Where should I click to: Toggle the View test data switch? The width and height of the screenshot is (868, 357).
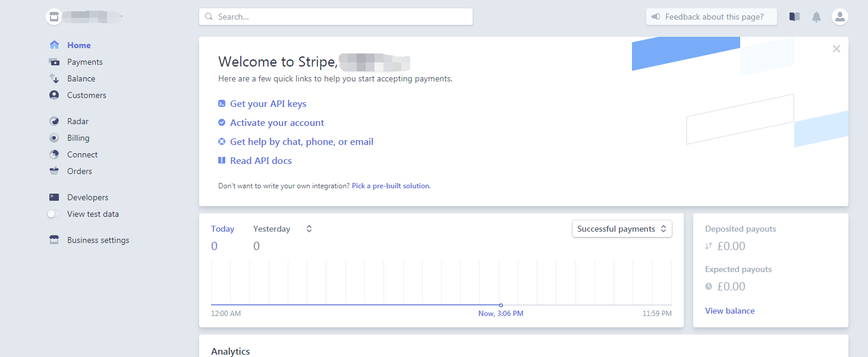pos(54,214)
